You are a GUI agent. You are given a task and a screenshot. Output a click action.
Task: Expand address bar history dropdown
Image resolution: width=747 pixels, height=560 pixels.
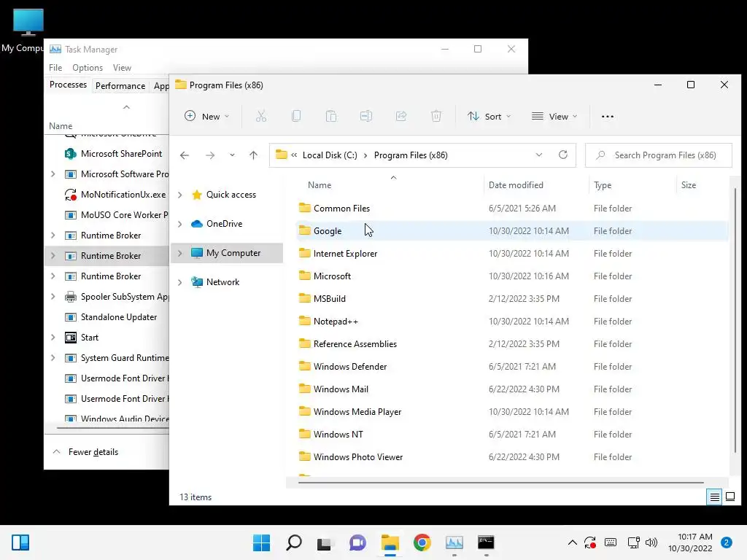(x=539, y=155)
